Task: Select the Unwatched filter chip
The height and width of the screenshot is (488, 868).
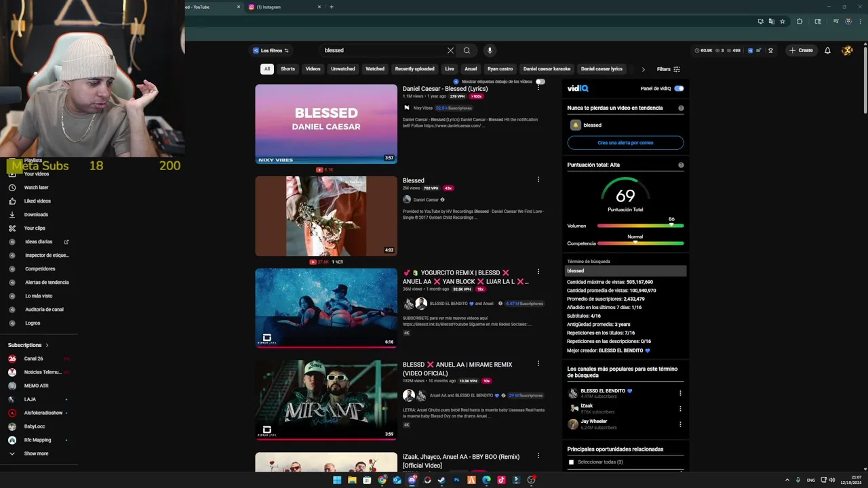Action: point(343,69)
